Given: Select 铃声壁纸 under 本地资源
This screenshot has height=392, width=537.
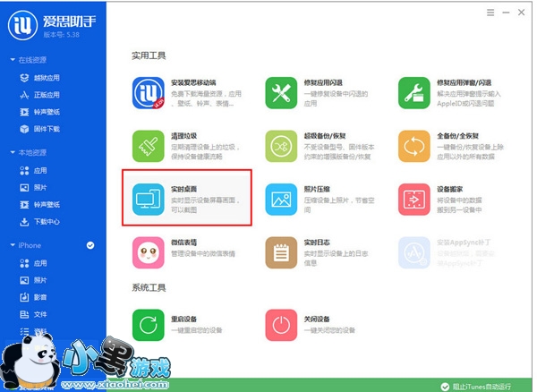Looking at the screenshot, I should 39,205.
